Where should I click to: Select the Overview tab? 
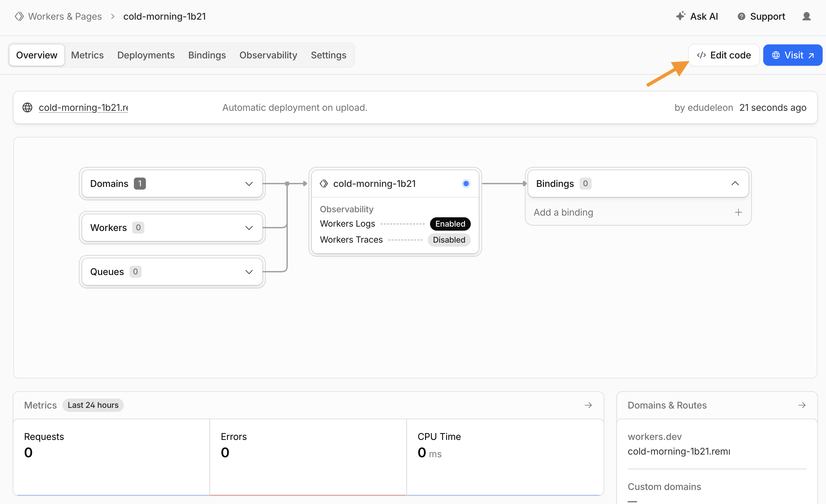click(36, 55)
